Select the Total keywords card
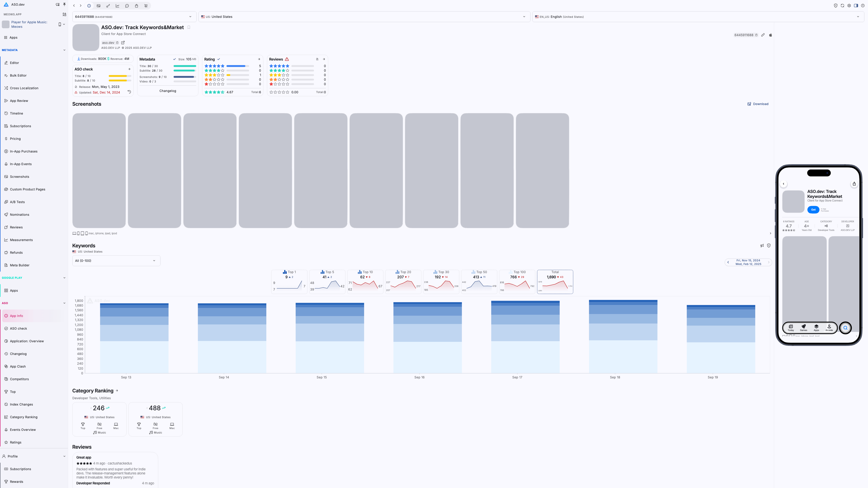Viewport: 868px width, 488px height. (555, 282)
